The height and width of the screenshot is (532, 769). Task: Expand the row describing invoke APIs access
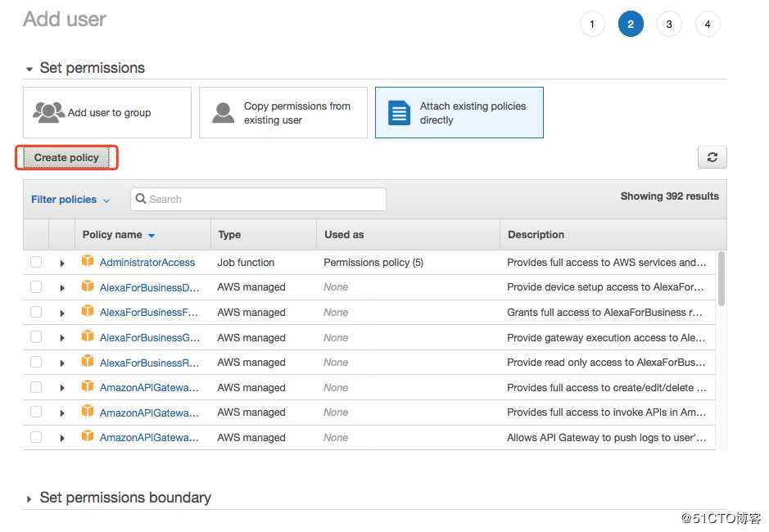click(61, 413)
